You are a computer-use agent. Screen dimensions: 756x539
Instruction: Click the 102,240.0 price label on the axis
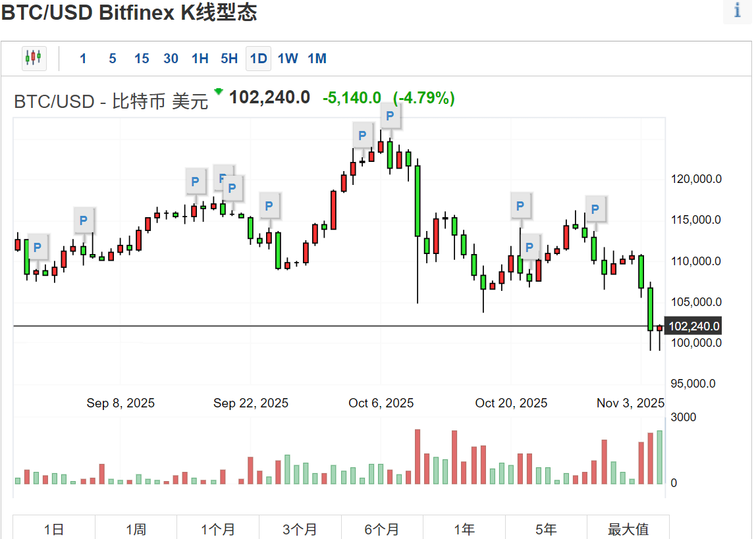coord(693,325)
